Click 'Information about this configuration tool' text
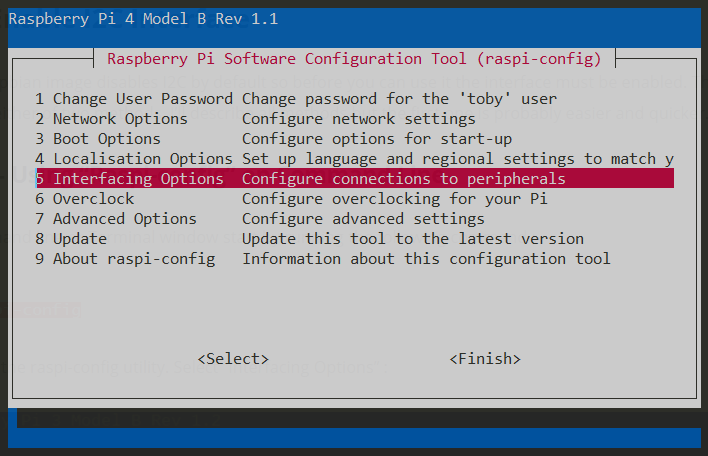 click(x=426, y=259)
